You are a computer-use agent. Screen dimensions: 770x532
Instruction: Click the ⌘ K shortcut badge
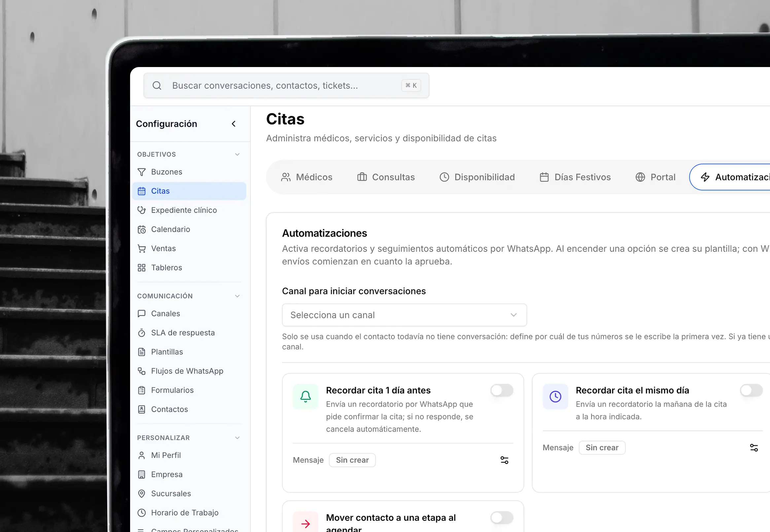point(411,86)
